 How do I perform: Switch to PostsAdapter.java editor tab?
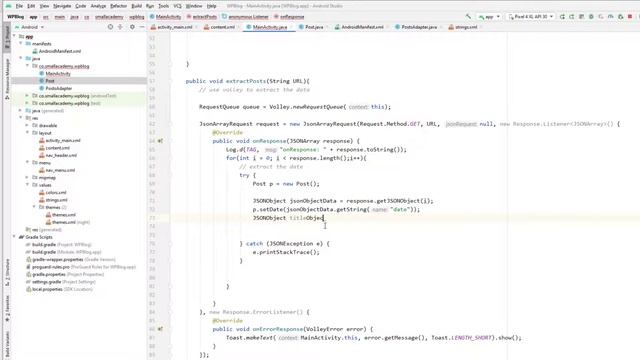pyautogui.click(x=419, y=27)
